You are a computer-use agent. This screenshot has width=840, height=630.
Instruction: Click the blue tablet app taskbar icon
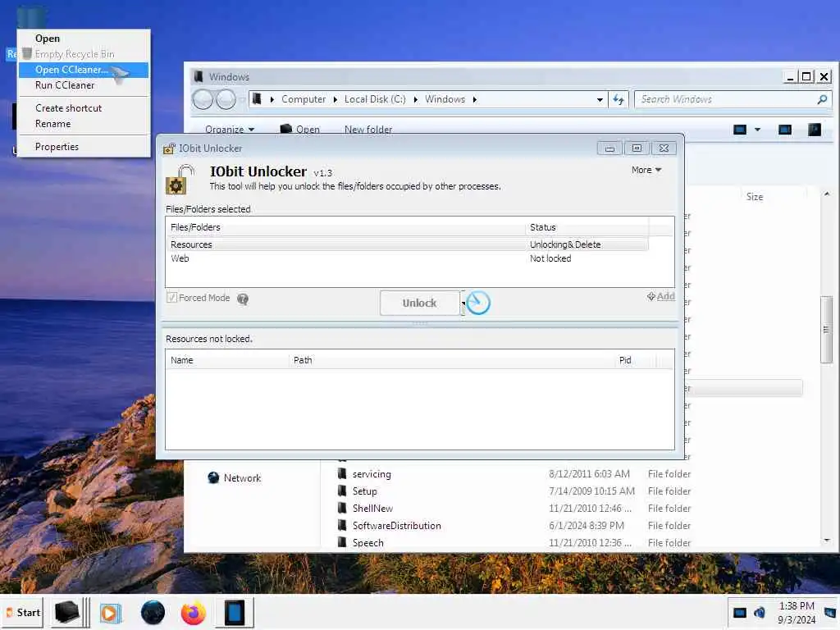click(x=234, y=612)
